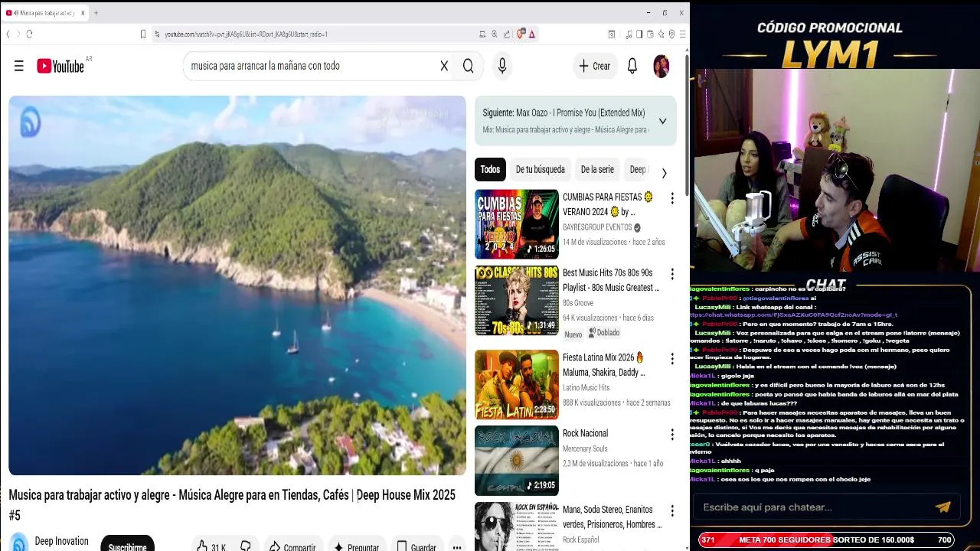This screenshot has width=980, height=551.
Task: Click the video player to pause
Action: [x=237, y=285]
